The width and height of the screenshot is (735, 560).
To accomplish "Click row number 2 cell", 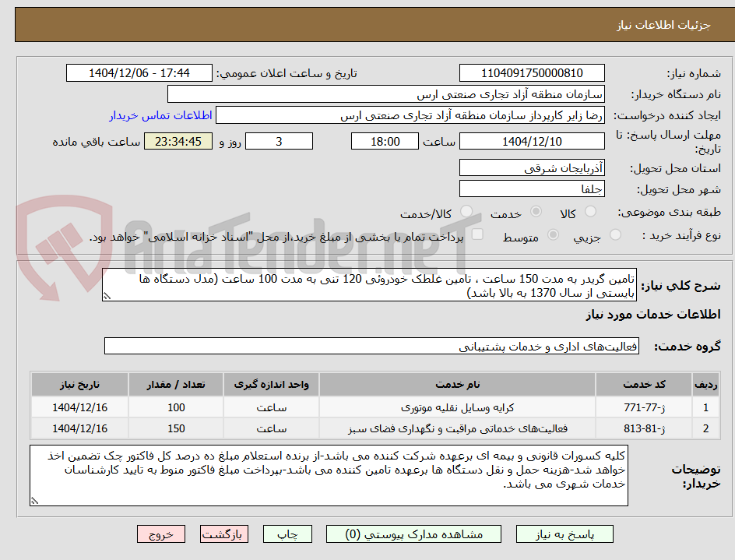I will pyautogui.click(x=705, y=428).
